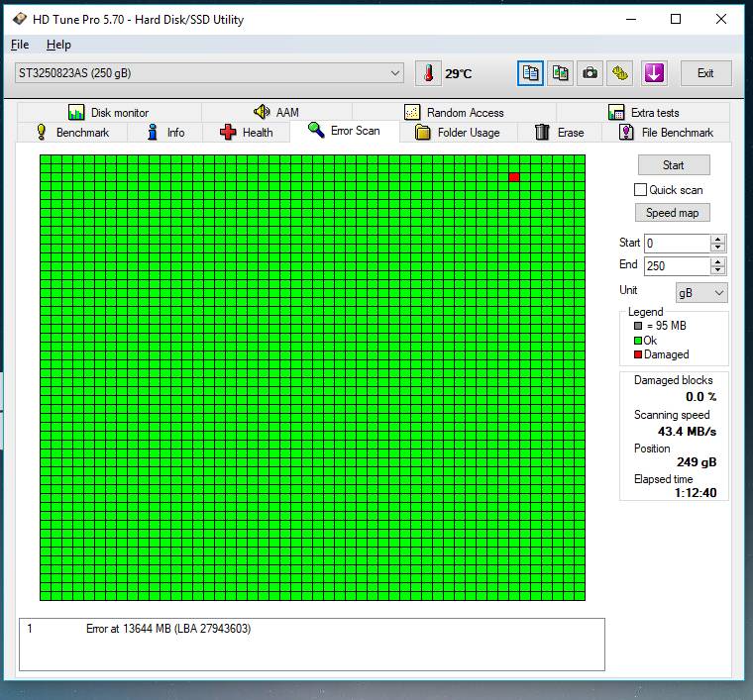Click into the Start position field
Viewport: 753px width, 700px height.
(x=677, y=244)
